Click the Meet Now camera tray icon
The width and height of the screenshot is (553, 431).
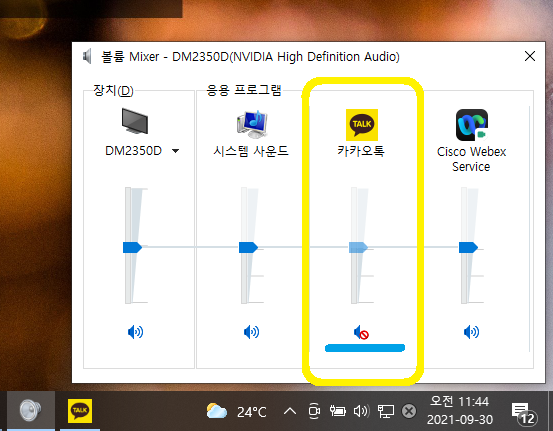point(314,411)
